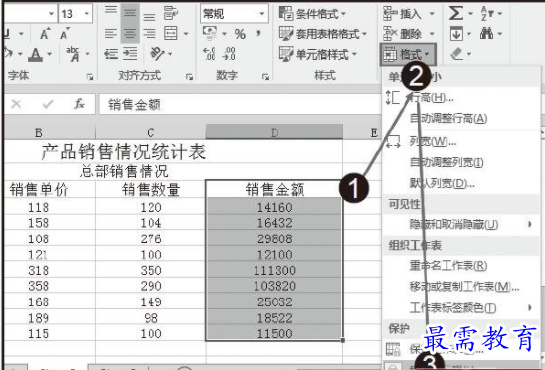The height and width of the screenshot is (370, 545).
Task: Click the fill down icon
Action: click(456, 34)
